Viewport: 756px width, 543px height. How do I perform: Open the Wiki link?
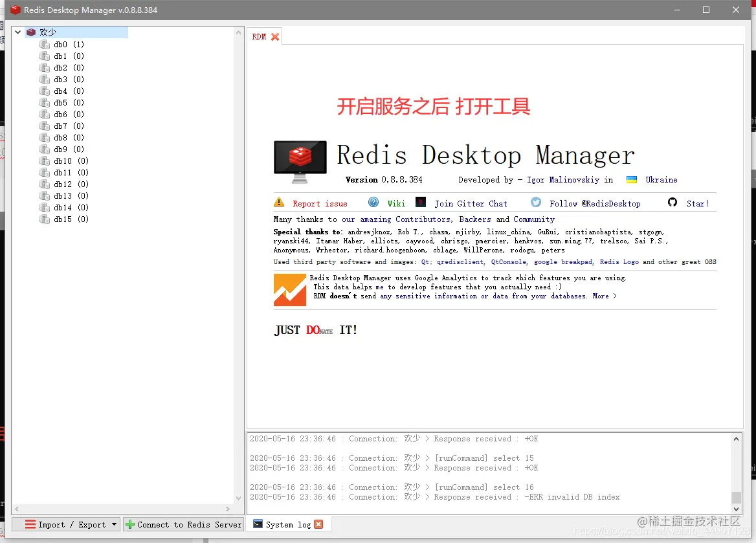(x=396, y=203)
